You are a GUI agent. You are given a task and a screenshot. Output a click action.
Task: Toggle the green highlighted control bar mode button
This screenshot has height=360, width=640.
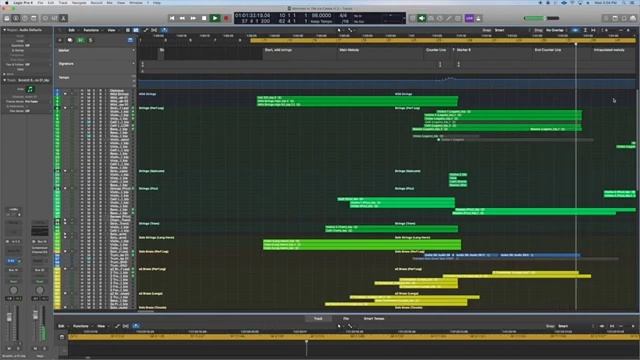tap(422, 18)
